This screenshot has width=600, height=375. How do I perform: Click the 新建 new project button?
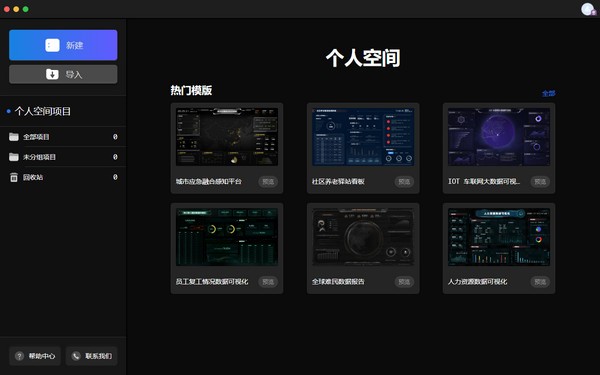click(63, 45)
